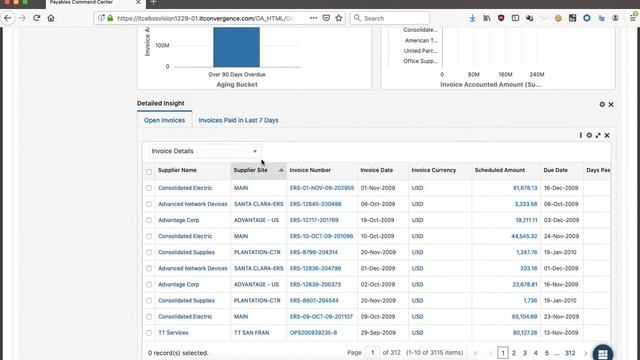Expand the results table to full view

598,135
